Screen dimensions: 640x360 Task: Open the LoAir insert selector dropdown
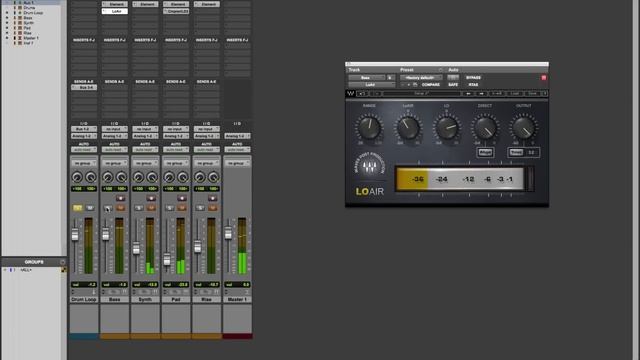pyautogui.click(x=371, y=84)
